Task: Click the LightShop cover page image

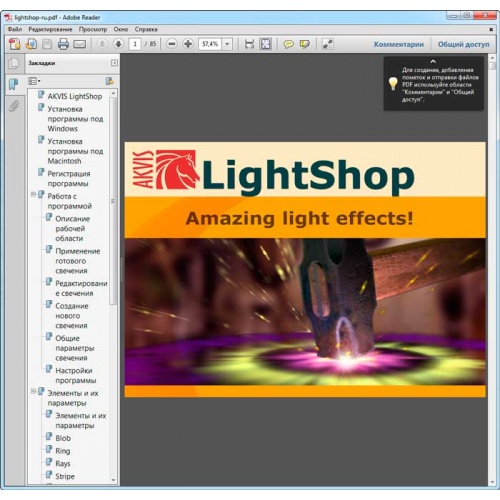Action: (305, 269)
